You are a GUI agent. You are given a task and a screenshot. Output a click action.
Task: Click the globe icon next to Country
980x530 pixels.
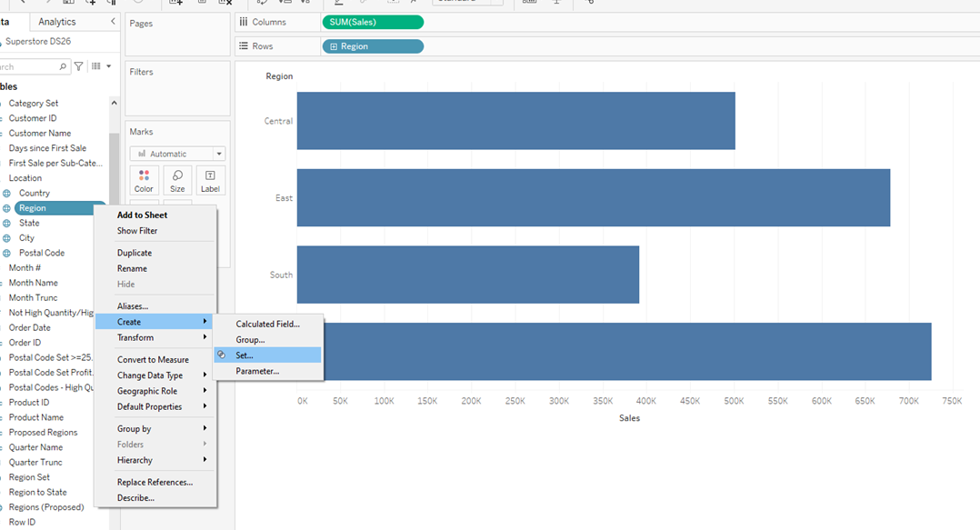pos(7,193)
